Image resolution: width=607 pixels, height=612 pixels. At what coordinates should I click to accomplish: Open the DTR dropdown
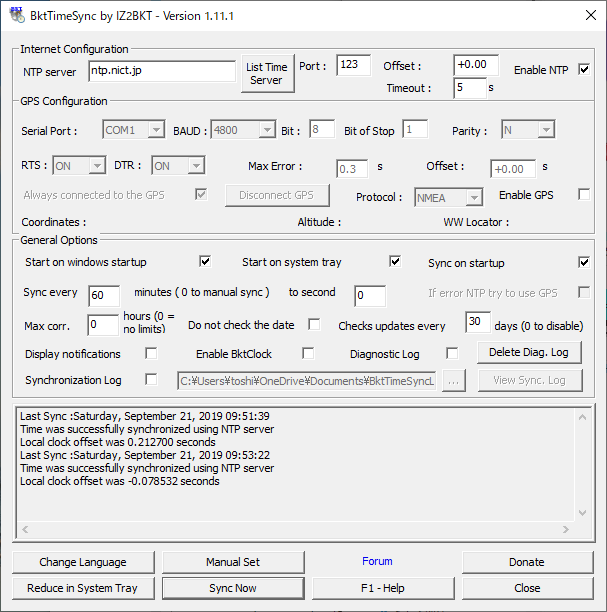tap(178, 165)
